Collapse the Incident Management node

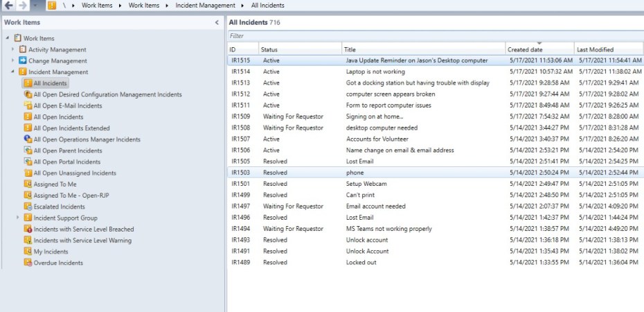click(12, 71)
